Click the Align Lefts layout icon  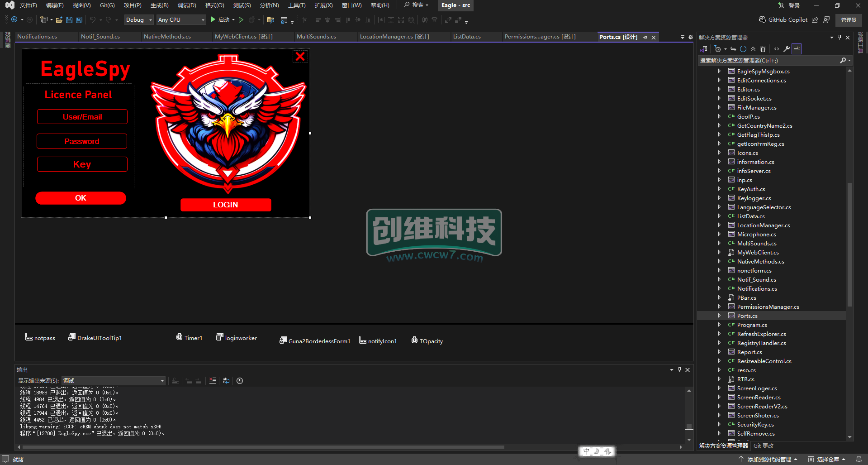[318, 20]
